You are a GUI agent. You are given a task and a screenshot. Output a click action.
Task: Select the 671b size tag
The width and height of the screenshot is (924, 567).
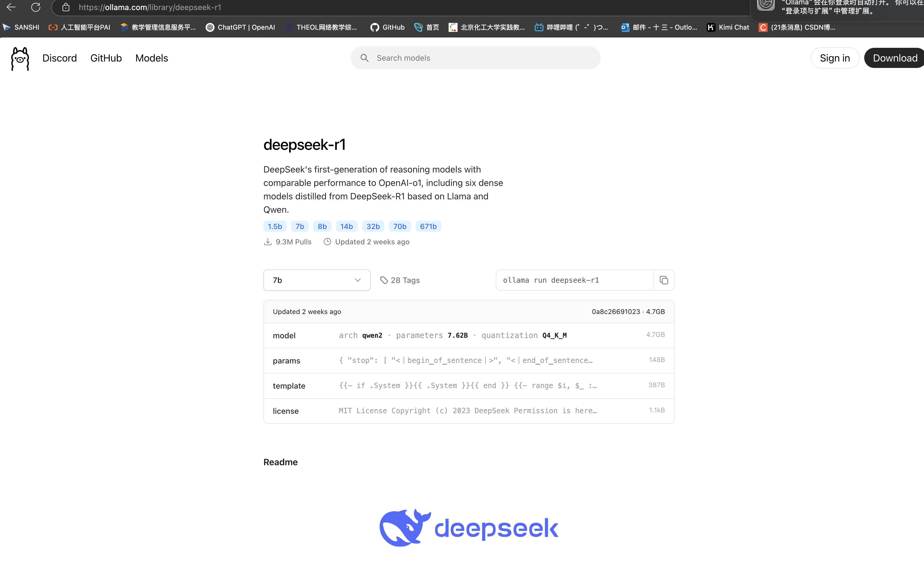[428, 226]
